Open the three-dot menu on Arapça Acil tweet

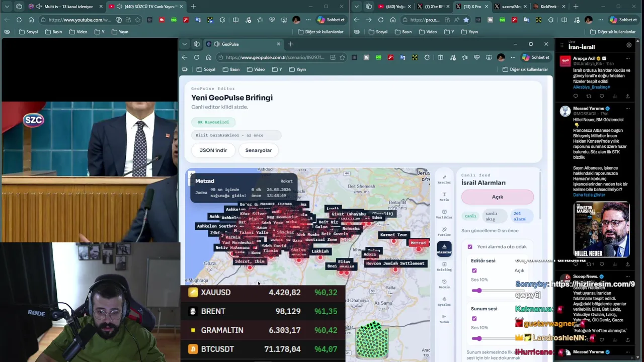coord(627,58)
